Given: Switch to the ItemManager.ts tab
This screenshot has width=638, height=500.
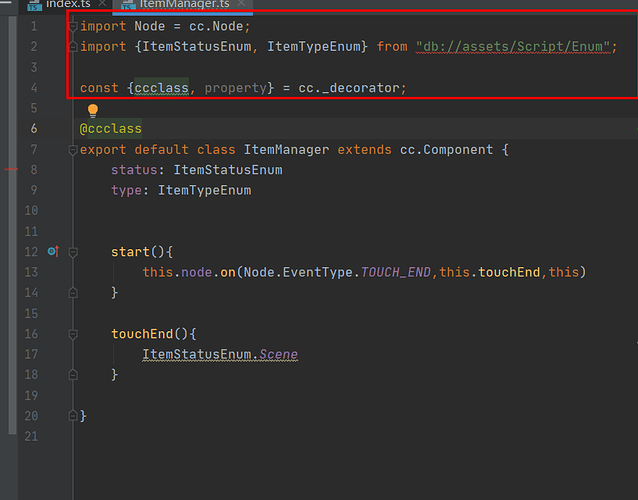Looking at the screenshot, I should click(184, 4).
